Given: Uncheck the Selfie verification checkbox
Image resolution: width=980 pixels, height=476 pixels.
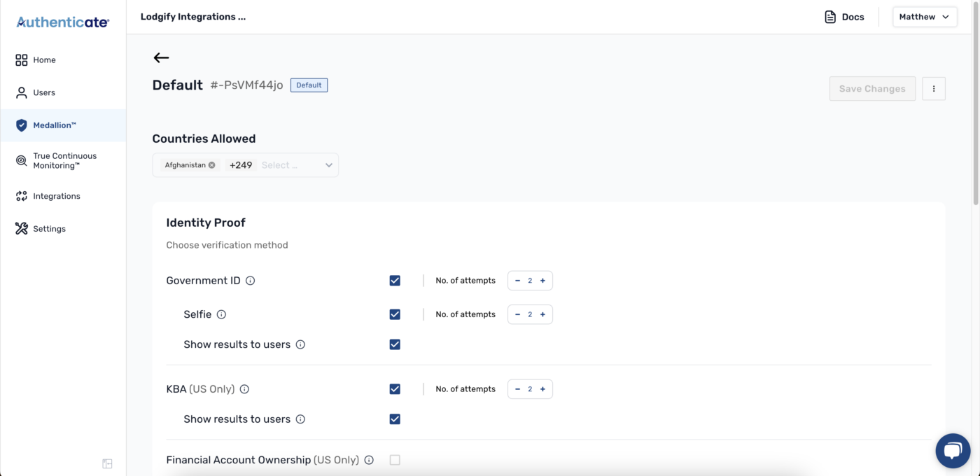Looking at the screenshot, I should pyautogui.click(x=395, y=314).
